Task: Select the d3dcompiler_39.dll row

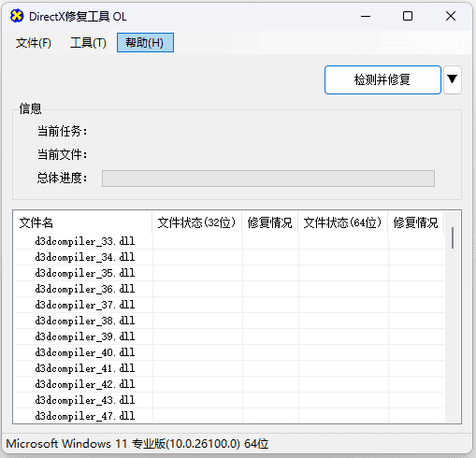Action: coord(229,336)
